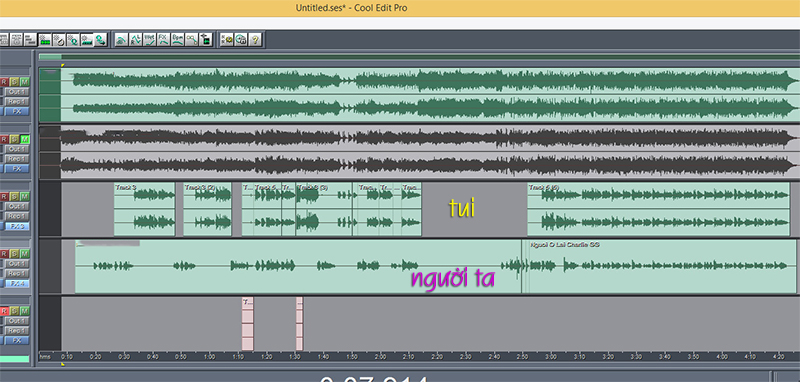
Task: Select the larger pink clip on the bottom track
Action: 247,324
